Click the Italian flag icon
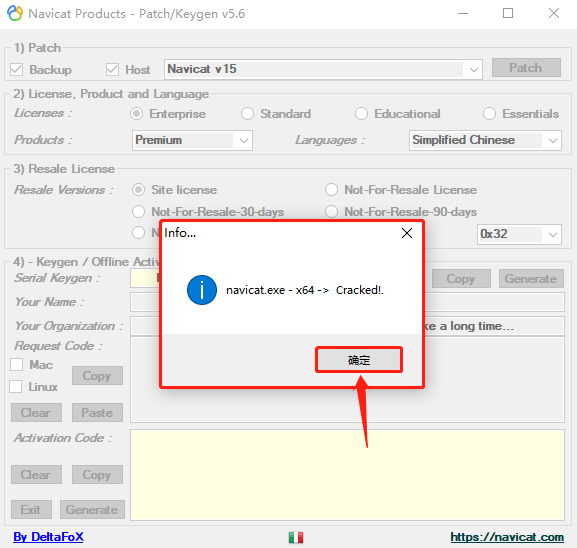 296,537
